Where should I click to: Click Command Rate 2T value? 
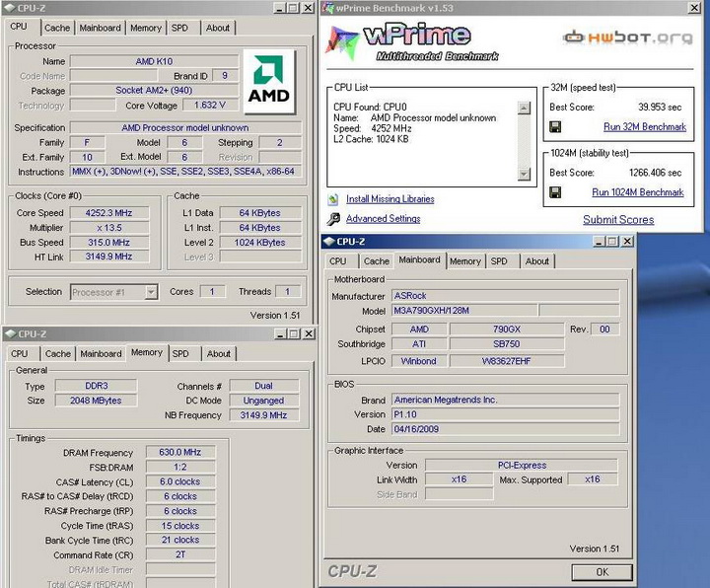[180, 554]
